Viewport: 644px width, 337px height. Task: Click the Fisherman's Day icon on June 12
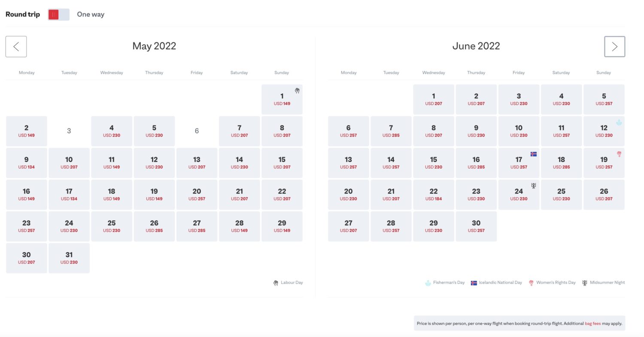click(x=619, y=122)
